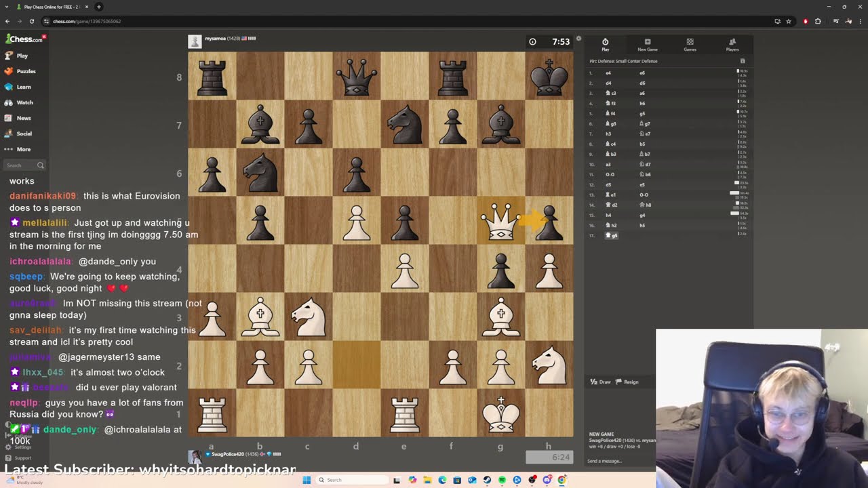The height and width of the screenshot is (488, 868).
Task: Open Spotify from the taskbar
Action: click(502, 480)
